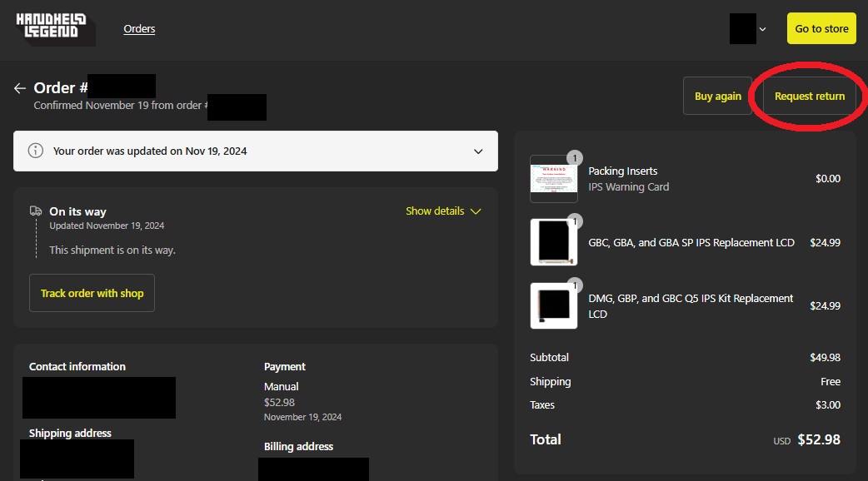Open GBC, GBA, GBA SP IPS LCD thumbnail
Image resolution: width=868 pixels, height=481 pixels.
(x=554, y=242)
